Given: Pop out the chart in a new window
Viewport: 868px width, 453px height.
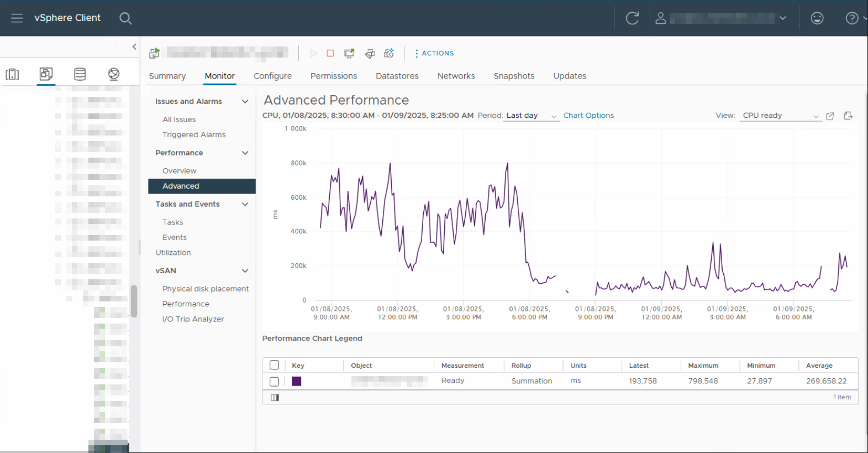Looking at the screenshot, I should coord(830,116).
